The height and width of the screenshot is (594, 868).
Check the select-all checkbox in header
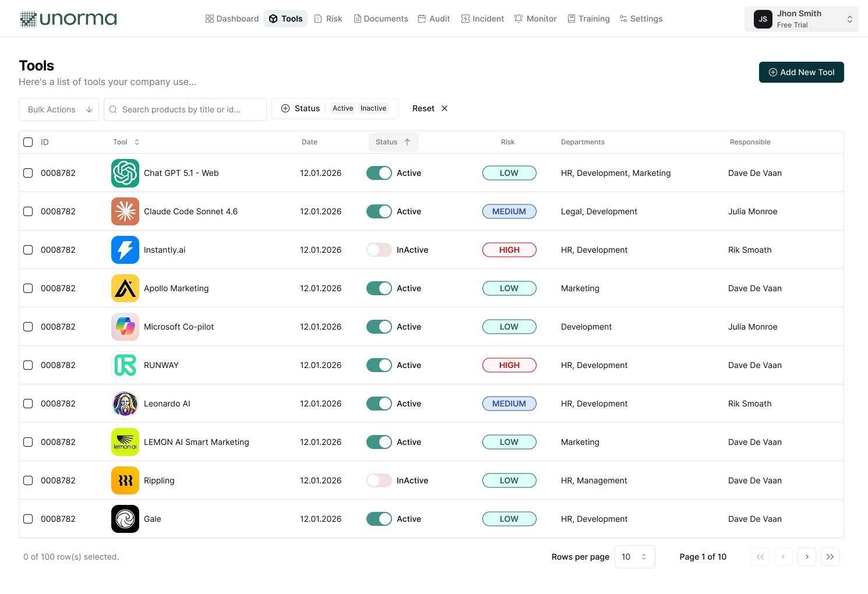click(28, 142)
